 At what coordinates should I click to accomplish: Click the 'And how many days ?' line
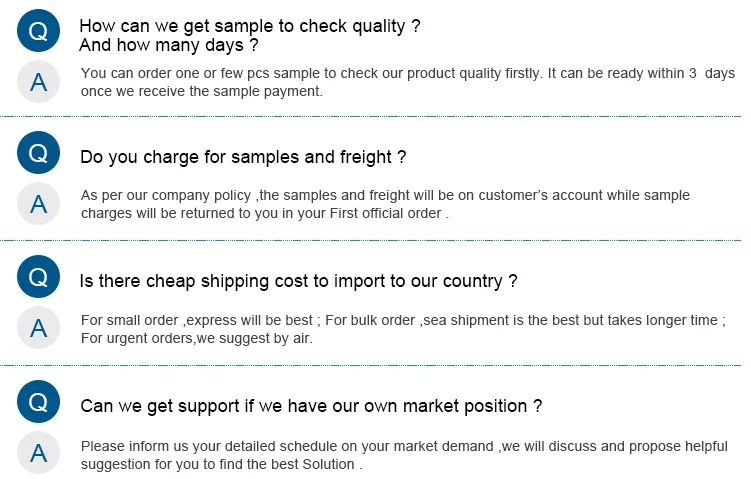coord(168,45)
